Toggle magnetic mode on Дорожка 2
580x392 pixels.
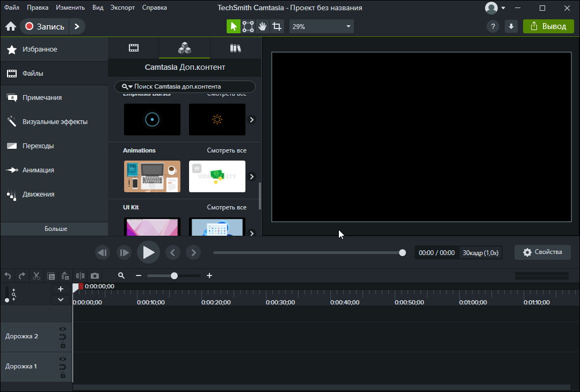pos(62,337)
